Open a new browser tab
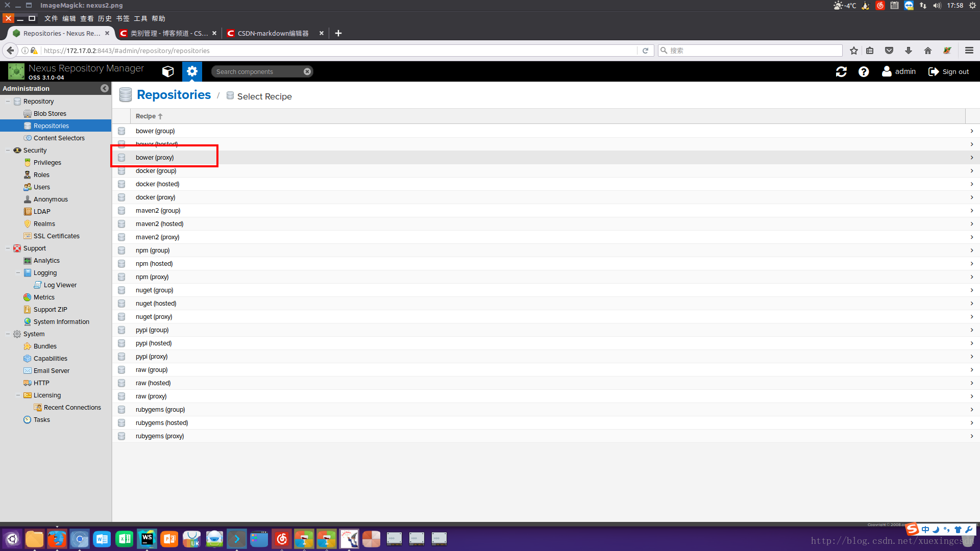This screenshot has height=551, width=980. click(x=338, y=33)
